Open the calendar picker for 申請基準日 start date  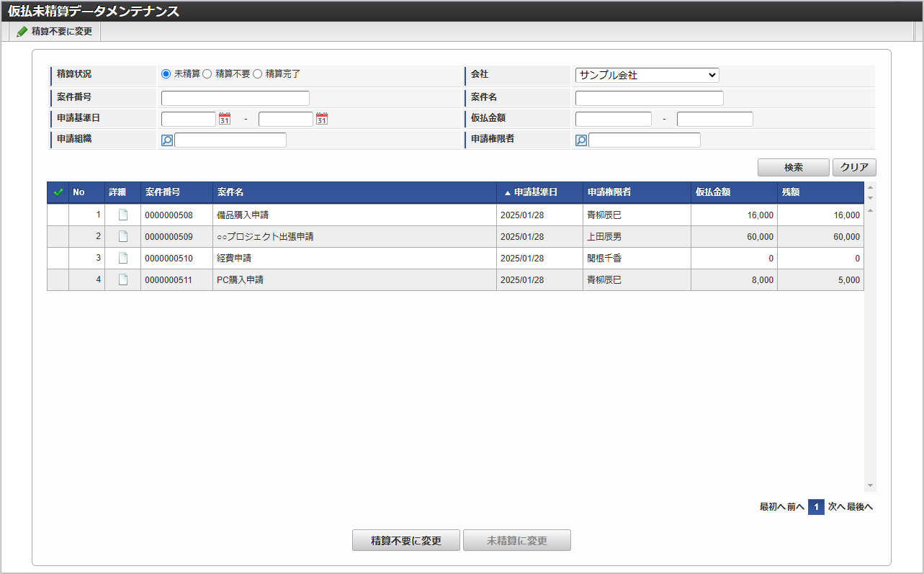point(225,118)
